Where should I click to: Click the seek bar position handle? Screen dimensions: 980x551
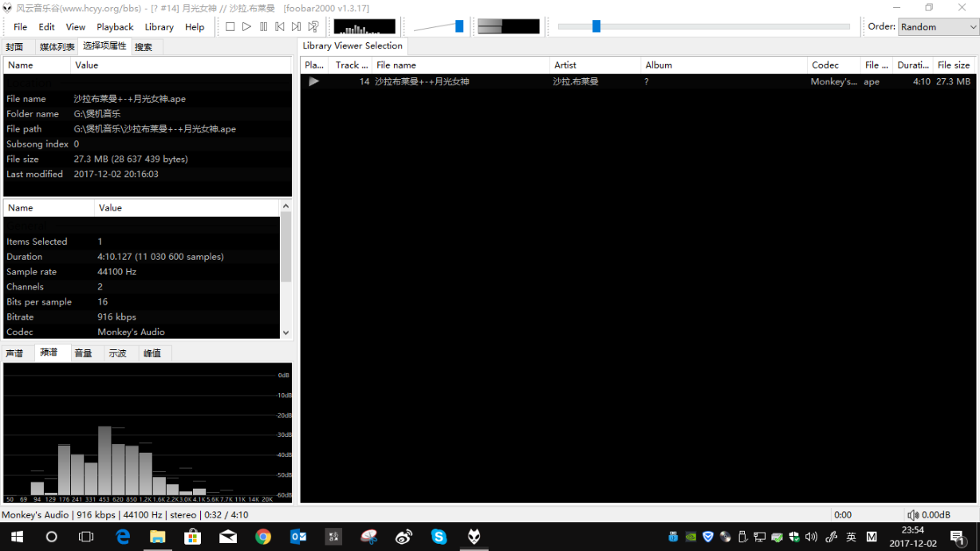pos(596,26)
